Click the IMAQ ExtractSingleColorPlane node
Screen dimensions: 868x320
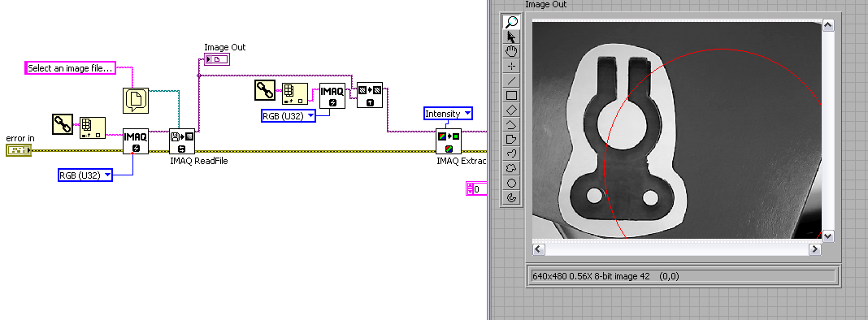[449, 141]
